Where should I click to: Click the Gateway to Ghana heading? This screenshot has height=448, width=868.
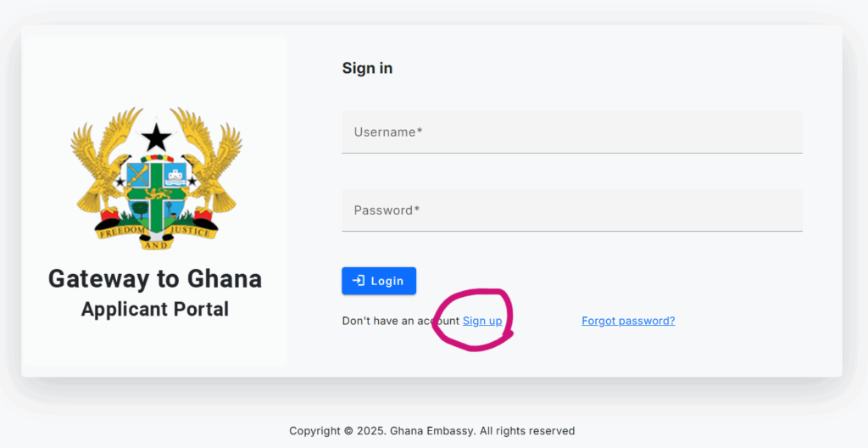tap(155, 278)
